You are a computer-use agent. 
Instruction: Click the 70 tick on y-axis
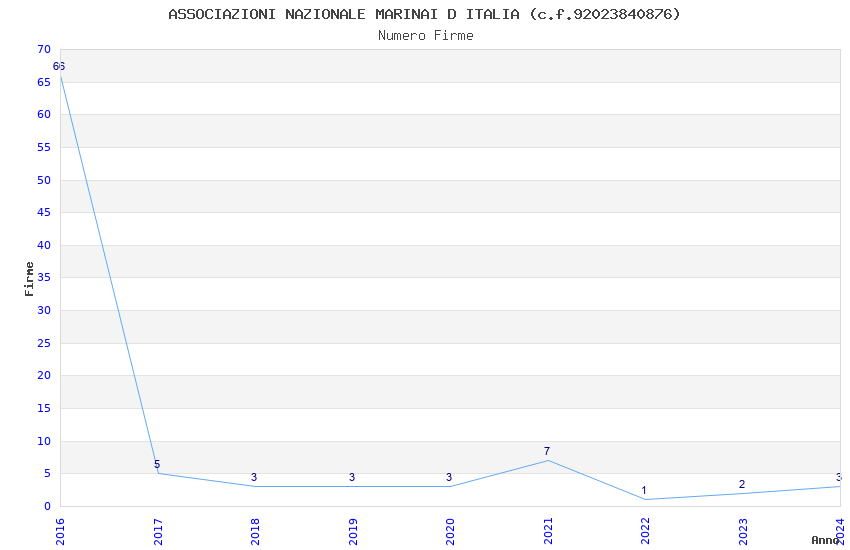44,49
